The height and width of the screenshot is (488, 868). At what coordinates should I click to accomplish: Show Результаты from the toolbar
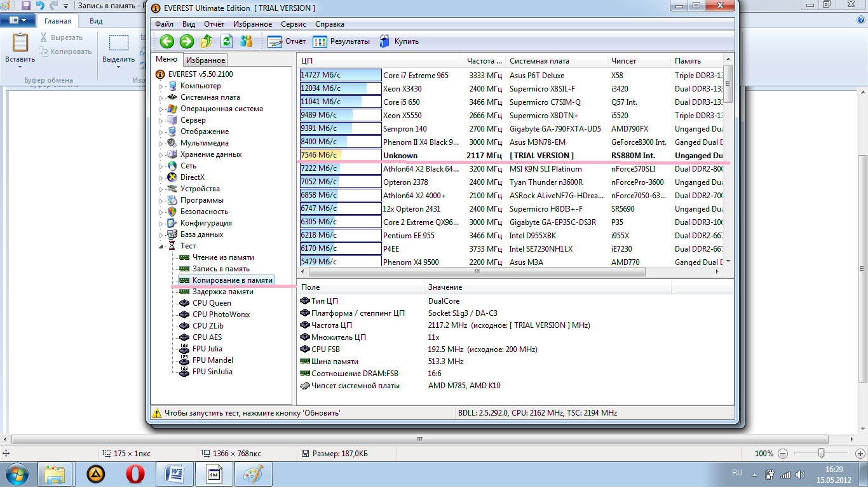point(341,41)
